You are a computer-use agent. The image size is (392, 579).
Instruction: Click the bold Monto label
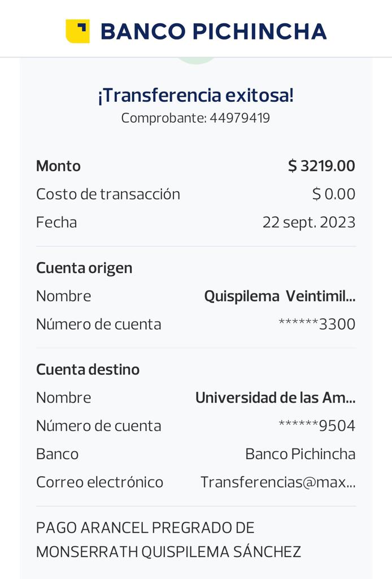click(58, 166)
